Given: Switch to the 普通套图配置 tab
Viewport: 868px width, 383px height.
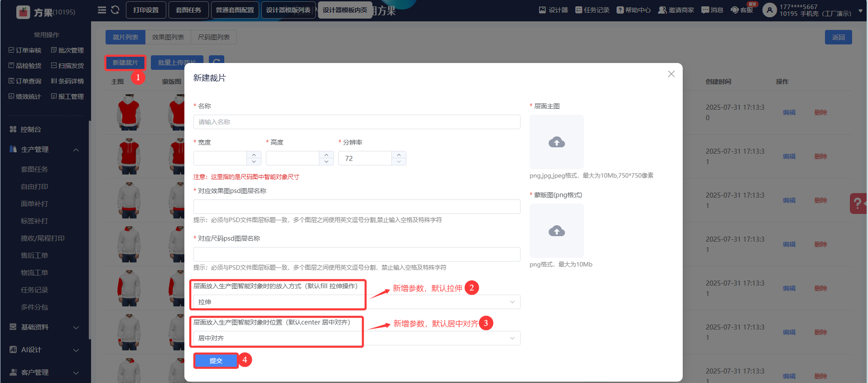Looking at the screenshot, I should click(235, 10).
